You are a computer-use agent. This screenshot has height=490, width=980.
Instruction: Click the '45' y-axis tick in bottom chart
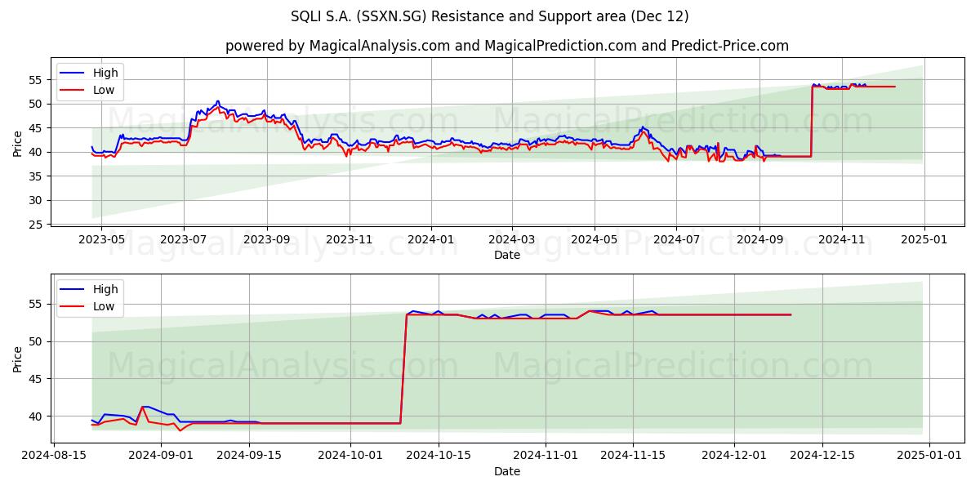click(x=37, y=379)
